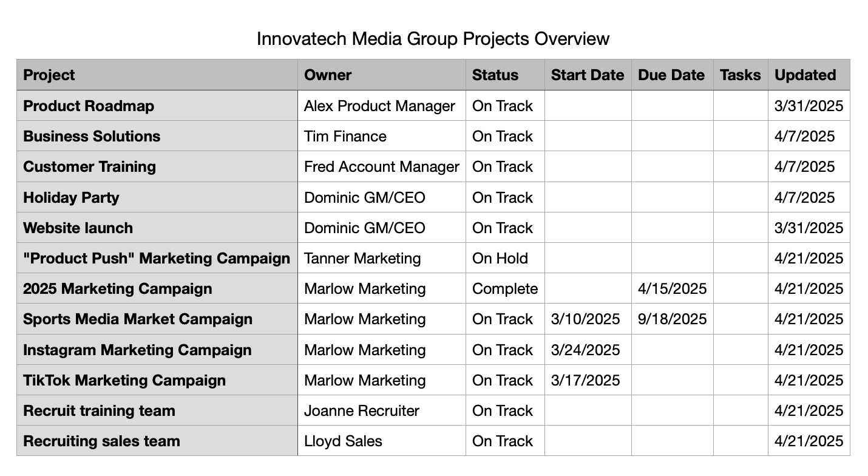Select the "Owner" column header cell
The image size is (868, 476).
point(328,75)
